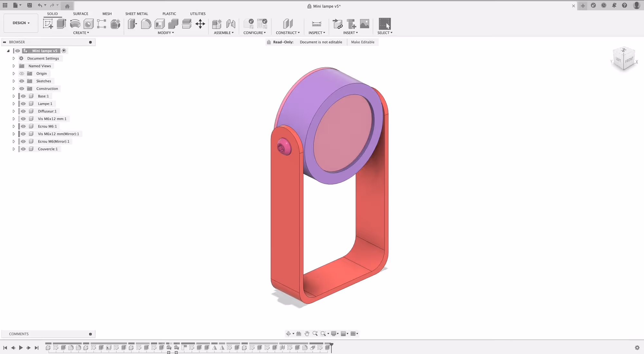Hide the Lampe:1 component

23,104
